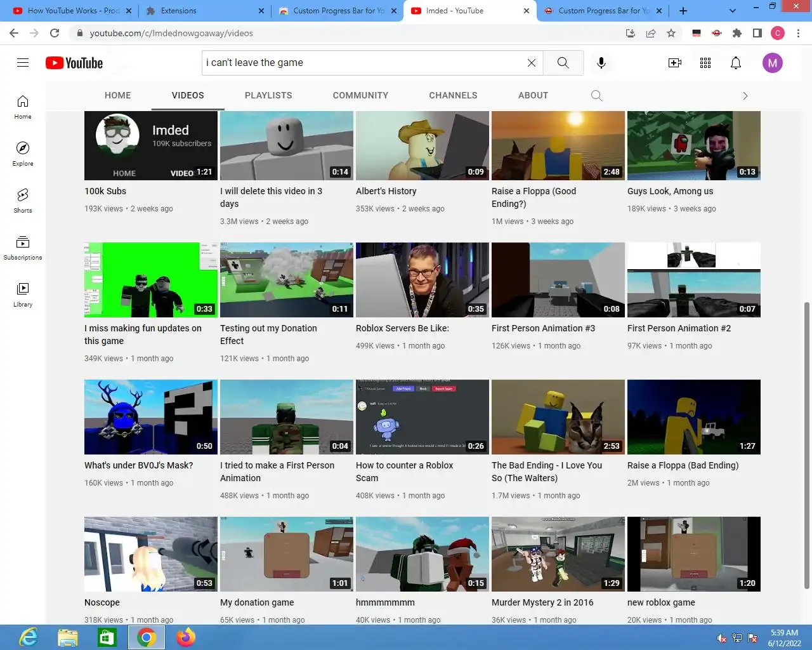Reload the page
Viewport: 812px width, 650px height.
(x=55, y=33)
